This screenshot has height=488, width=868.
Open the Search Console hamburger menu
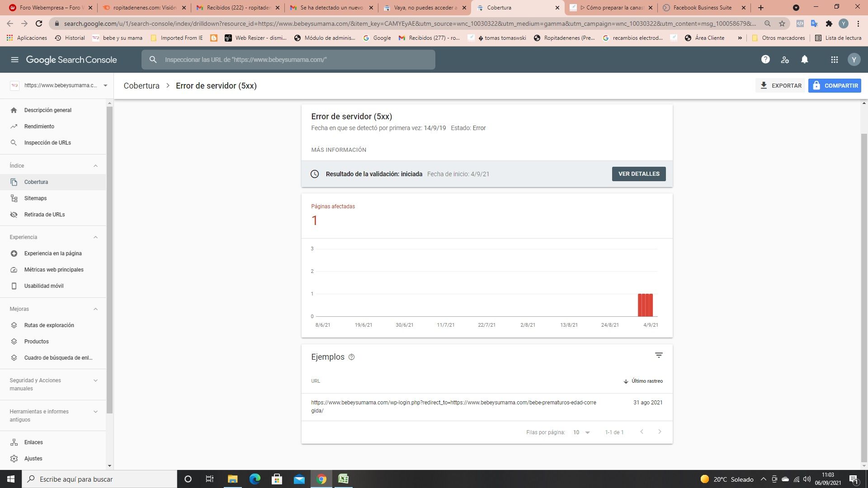[x=14, y=60]
